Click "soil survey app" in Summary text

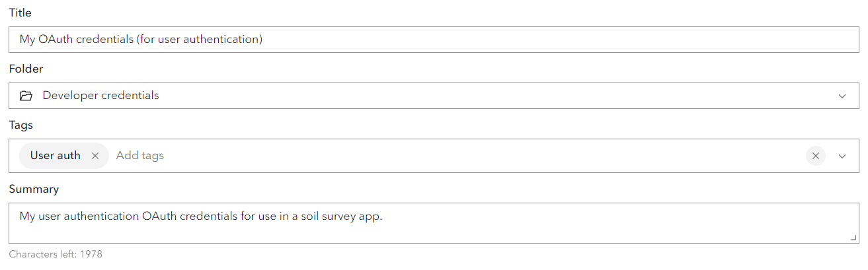[344, 216]
